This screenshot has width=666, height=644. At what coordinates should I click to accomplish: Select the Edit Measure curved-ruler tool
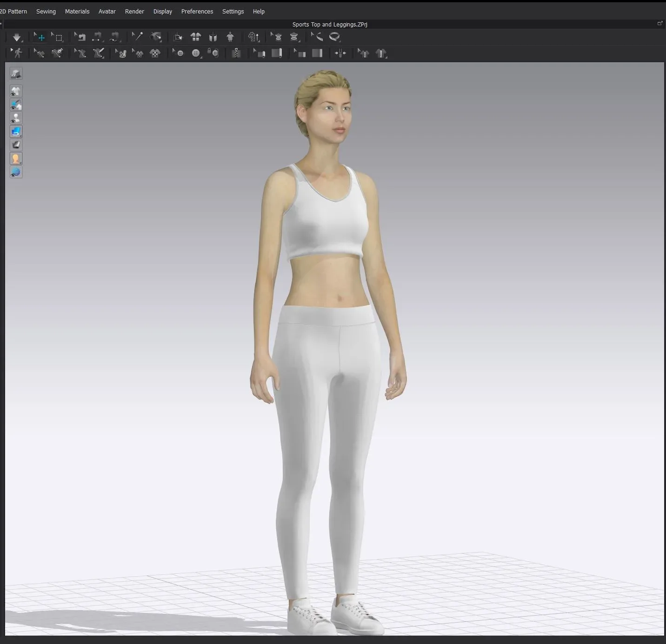(317, 37)
